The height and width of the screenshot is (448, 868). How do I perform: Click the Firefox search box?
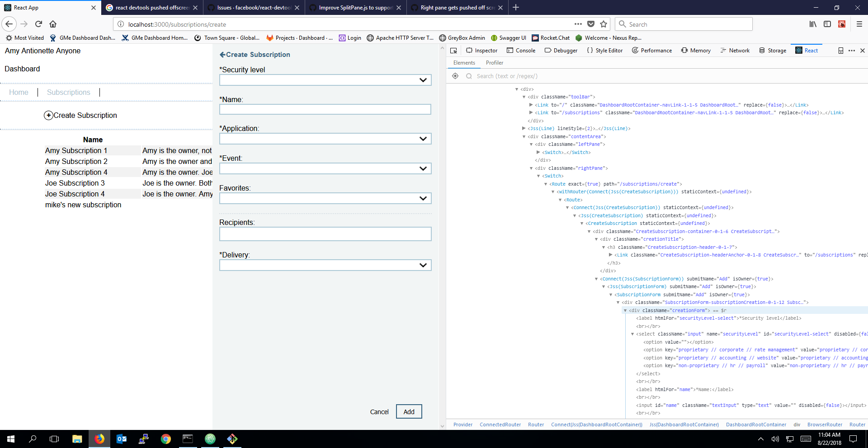pos(684,24)
